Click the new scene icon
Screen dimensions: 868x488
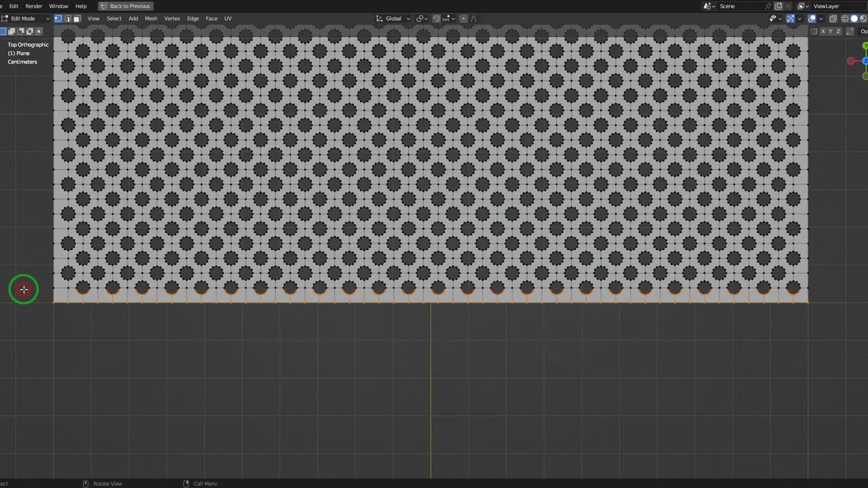point(778,6)
